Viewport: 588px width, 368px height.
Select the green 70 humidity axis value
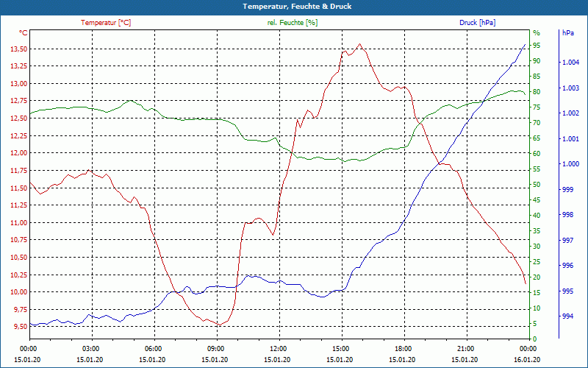click(537, 123)
